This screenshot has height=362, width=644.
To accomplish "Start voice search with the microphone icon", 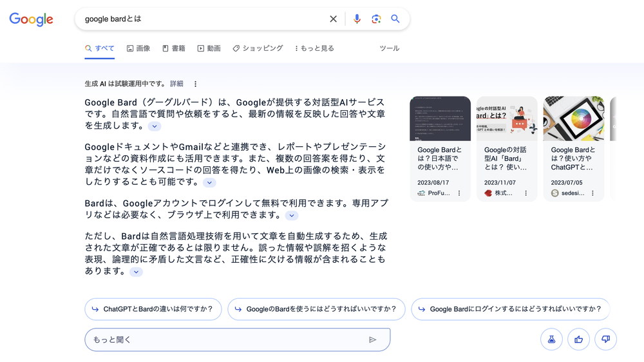I will 357,19.
